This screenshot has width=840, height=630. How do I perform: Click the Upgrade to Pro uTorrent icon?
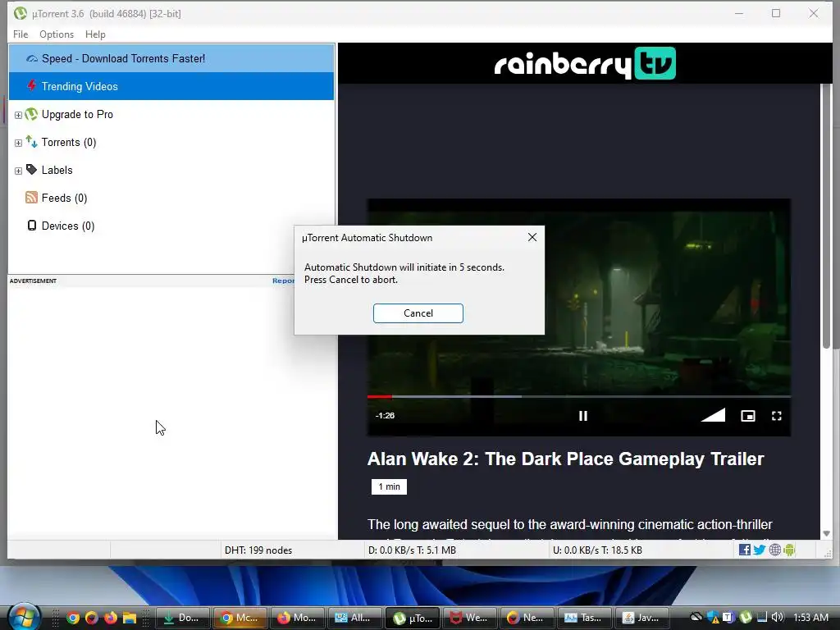(x=32, y=114)
